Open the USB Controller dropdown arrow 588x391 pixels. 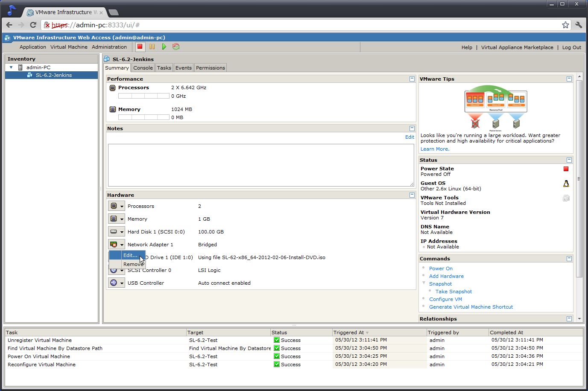122,283
